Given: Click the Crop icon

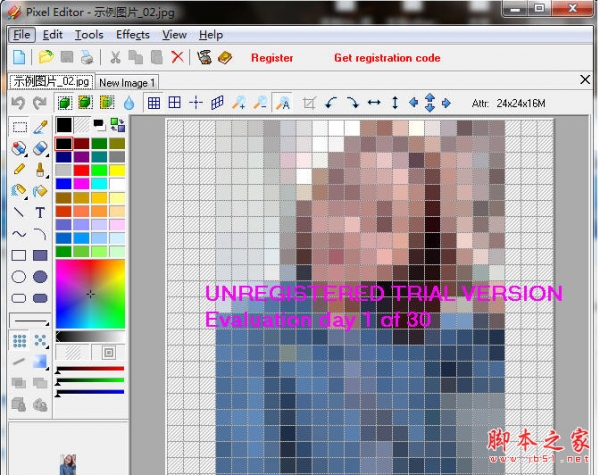Looking at the screenshot, I should [309, 103].
